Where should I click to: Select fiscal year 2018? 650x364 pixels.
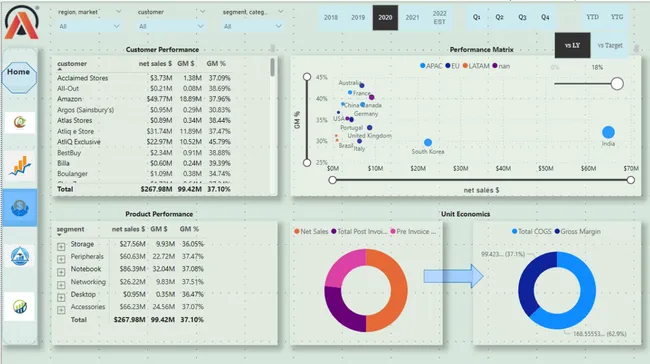point(331,17)
